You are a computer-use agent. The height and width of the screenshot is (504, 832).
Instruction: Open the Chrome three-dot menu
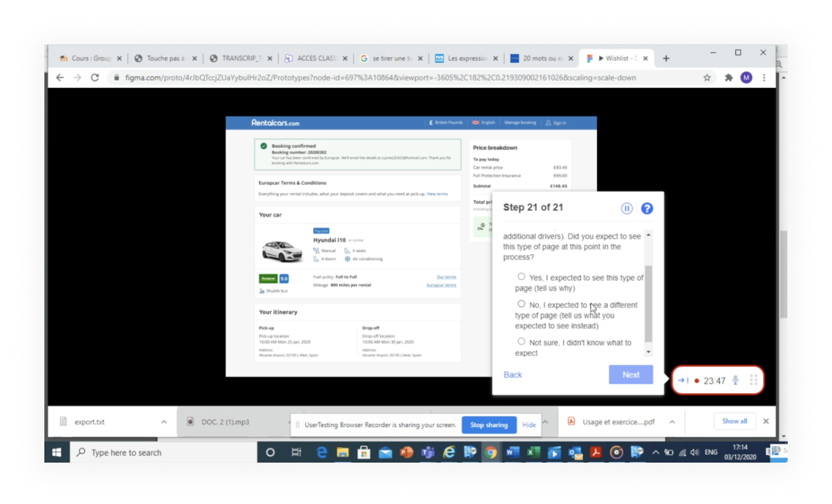(764, 78)
